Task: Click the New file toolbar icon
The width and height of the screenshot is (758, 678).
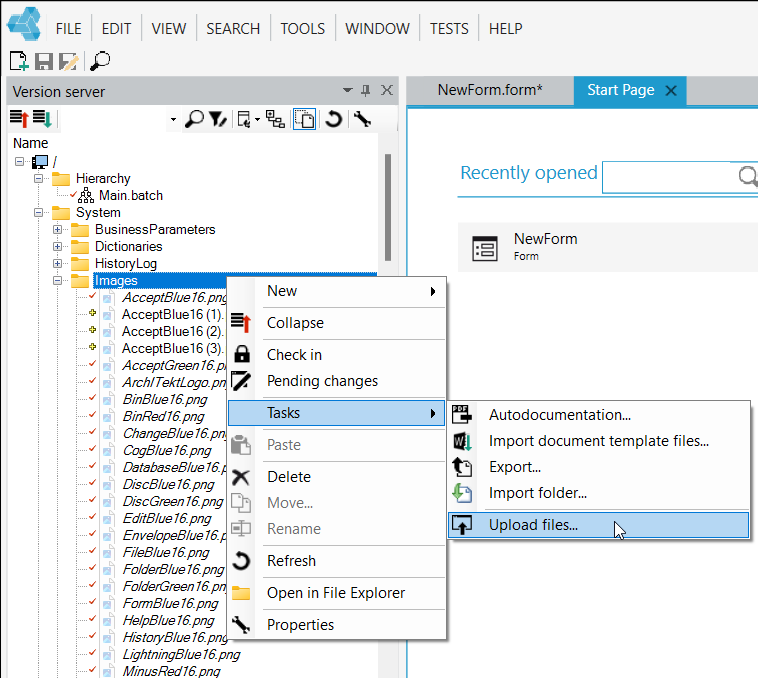Action: click(x=19, y=61)
